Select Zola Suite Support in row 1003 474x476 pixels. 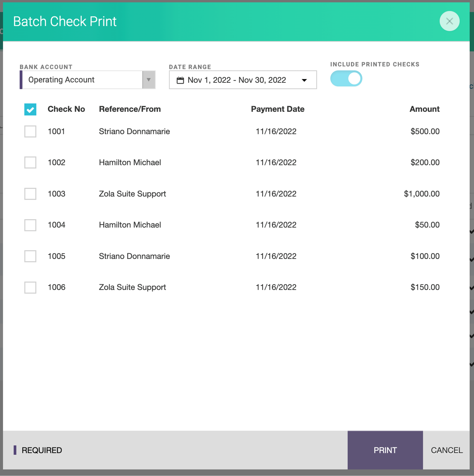(x=132, y=194)
